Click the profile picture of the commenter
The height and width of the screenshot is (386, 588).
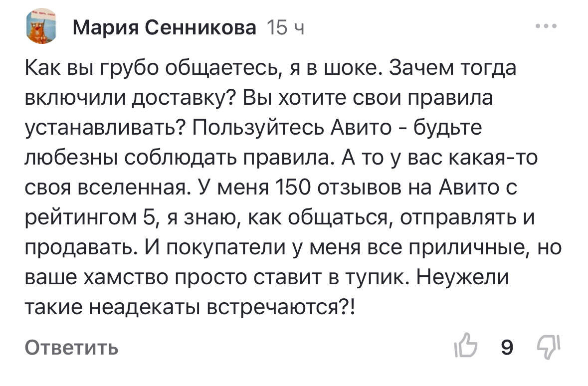click(x=40, y=27)
